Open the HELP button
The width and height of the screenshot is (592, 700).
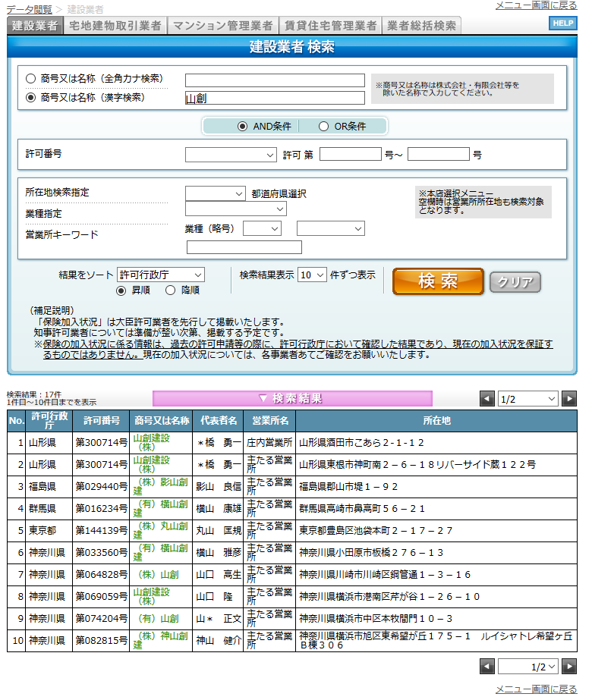(x=563, y=24)
